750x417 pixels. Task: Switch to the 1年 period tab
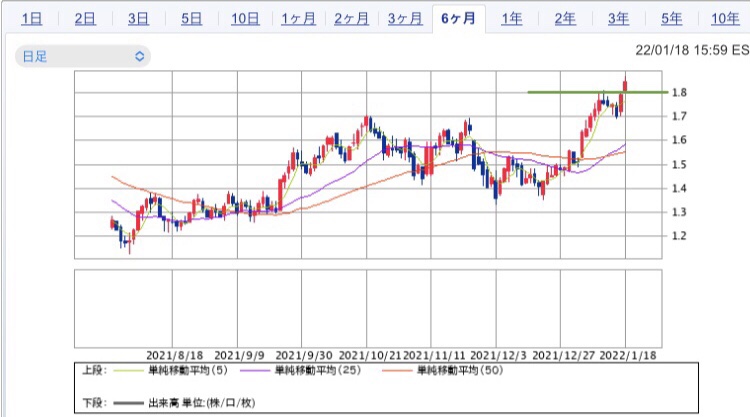tap(511, 19)
